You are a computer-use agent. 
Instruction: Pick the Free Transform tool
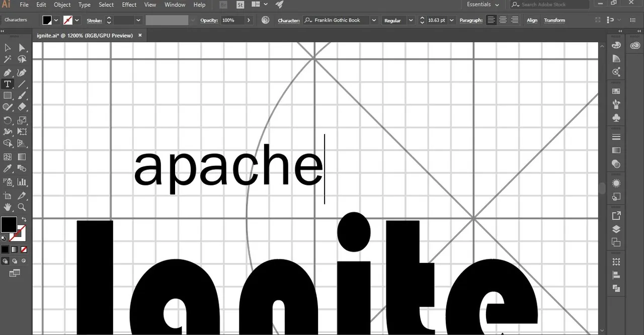tap(22, 132)
